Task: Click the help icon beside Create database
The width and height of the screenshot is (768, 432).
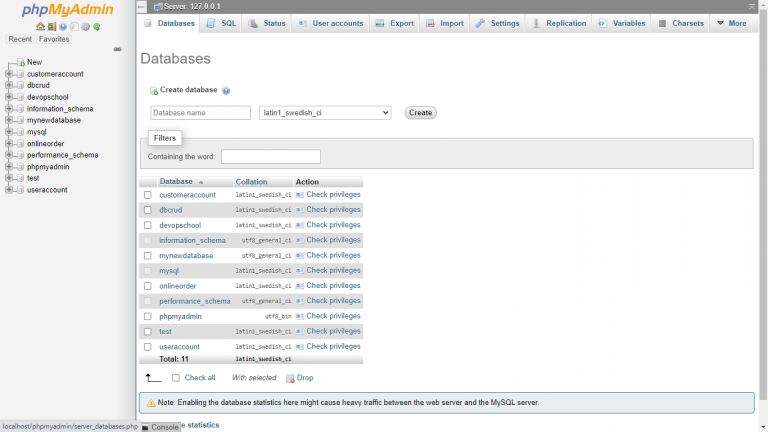Action: 226,91
